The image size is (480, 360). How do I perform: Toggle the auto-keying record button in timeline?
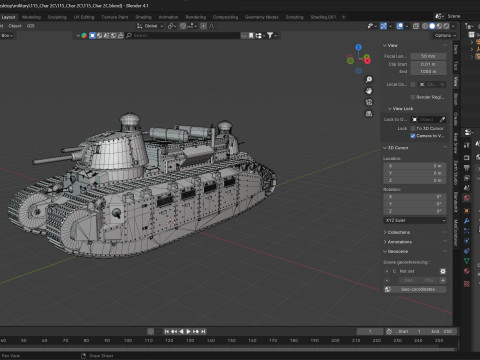(x=151, y=331)
